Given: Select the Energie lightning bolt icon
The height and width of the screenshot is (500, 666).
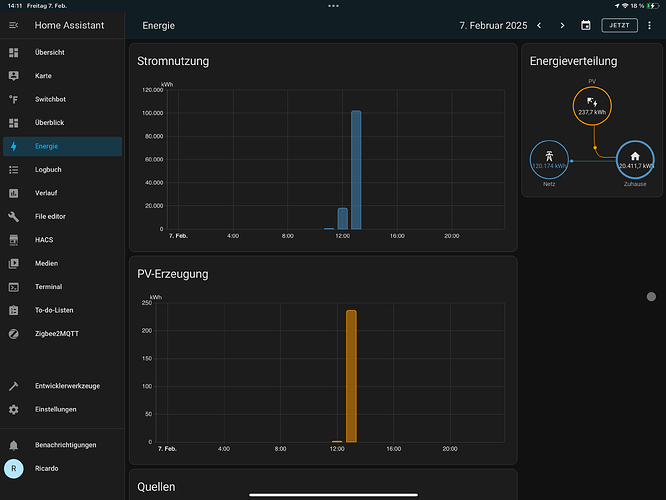Looking at the screenshot, I should (x=14, y=146).
